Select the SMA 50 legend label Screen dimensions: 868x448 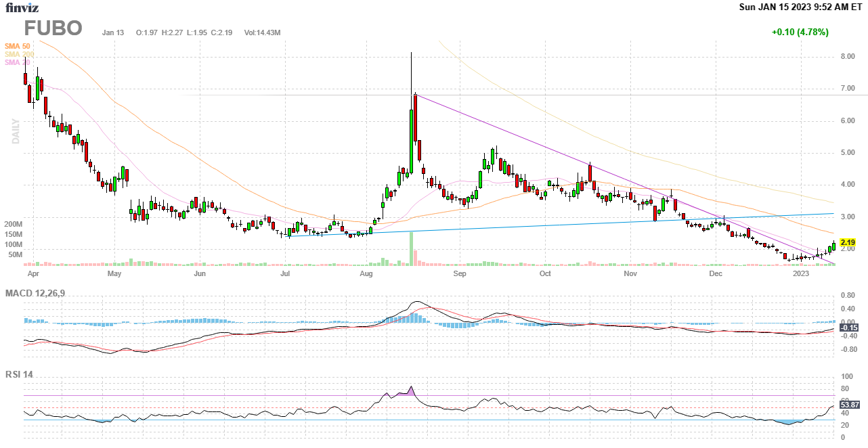click(x=17, y=46)
